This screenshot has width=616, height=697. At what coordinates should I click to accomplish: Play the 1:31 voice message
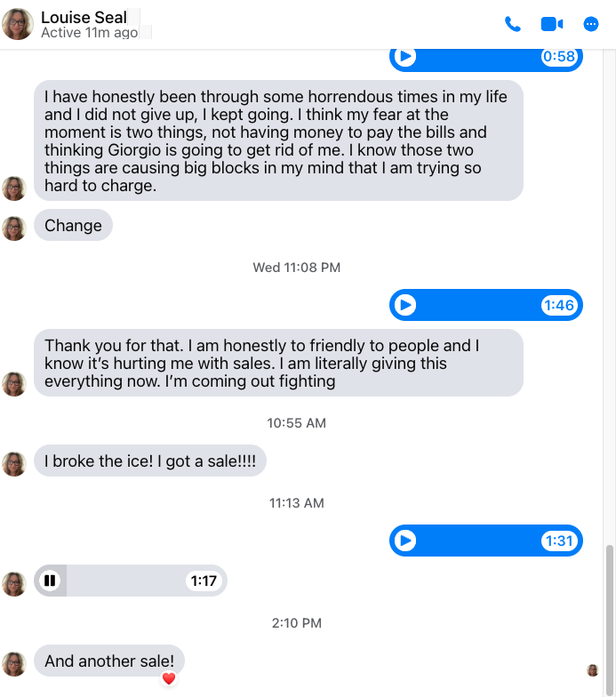pos(405,541)
